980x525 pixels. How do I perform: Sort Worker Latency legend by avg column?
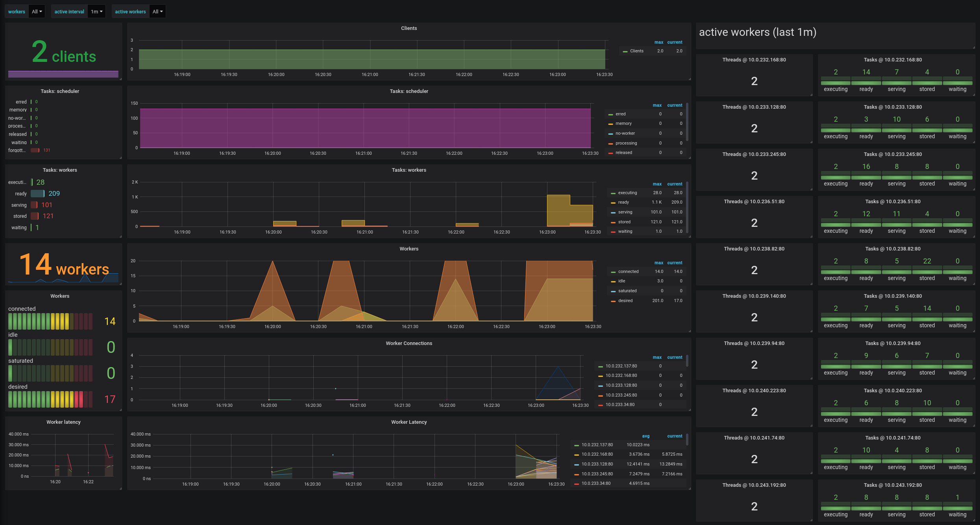pos(645,436)
